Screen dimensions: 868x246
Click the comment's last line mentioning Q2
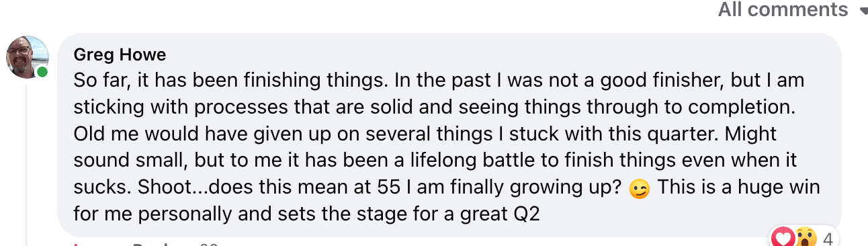coord(307,214)
